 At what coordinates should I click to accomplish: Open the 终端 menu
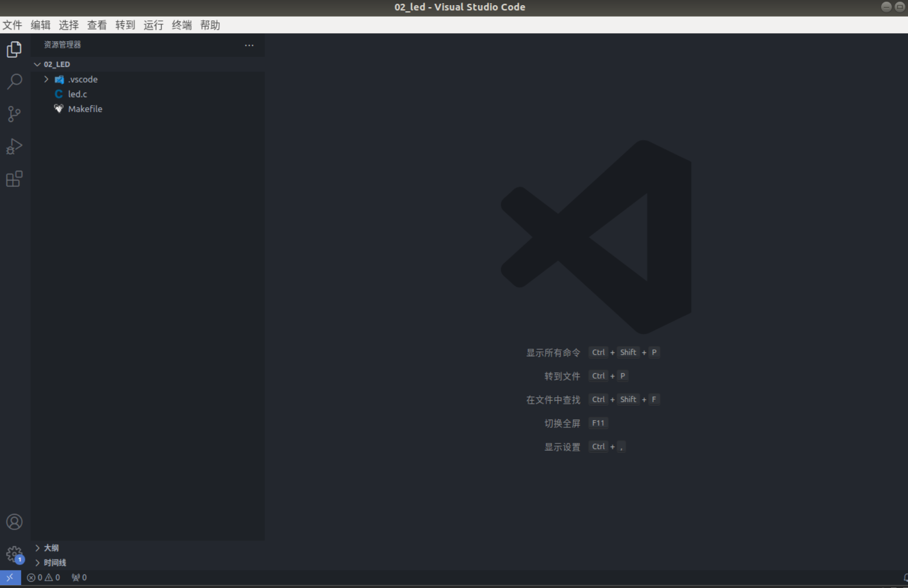click(x=181, y=25)
